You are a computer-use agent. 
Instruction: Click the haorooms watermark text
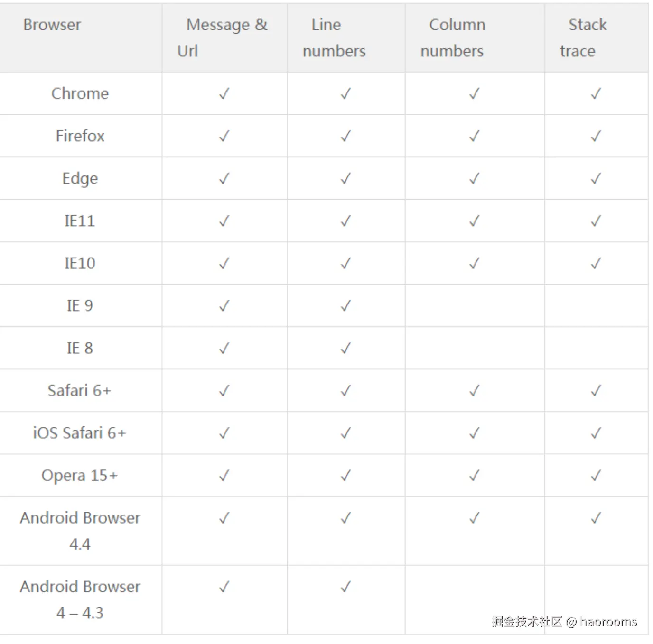(x=608, y=621)
